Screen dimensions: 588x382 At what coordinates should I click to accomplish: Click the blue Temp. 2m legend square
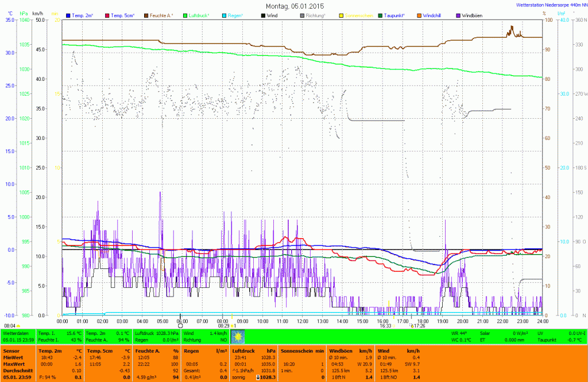pos(68,15)
